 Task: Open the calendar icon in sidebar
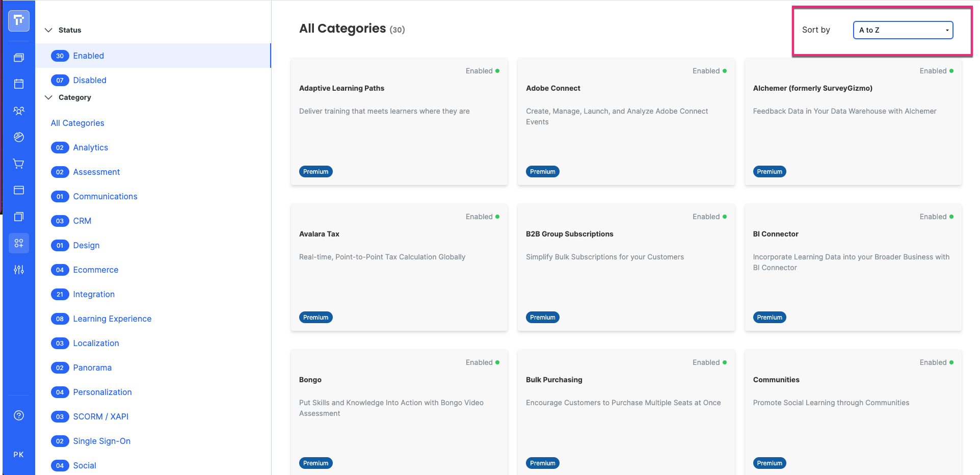point(19,84)
